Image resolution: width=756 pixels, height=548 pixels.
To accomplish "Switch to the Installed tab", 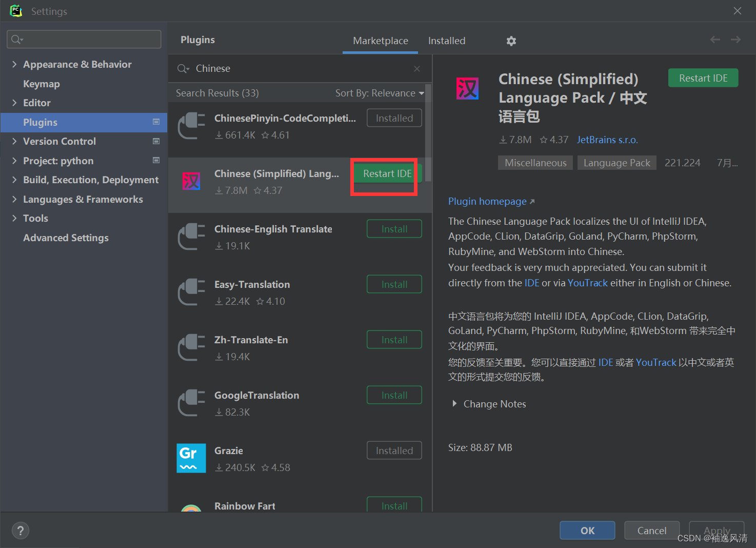I will pos(447,41).
